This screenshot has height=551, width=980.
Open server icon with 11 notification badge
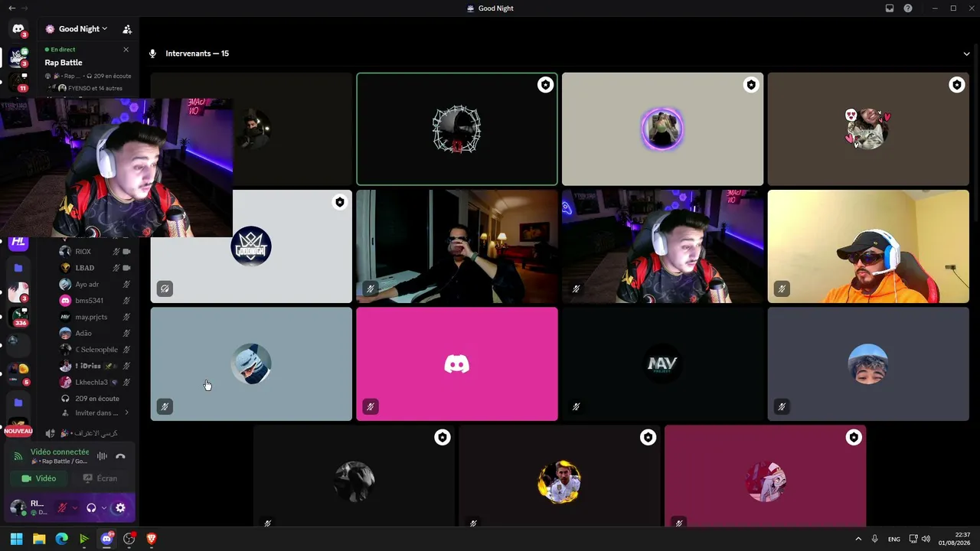[x=18, y=81]
